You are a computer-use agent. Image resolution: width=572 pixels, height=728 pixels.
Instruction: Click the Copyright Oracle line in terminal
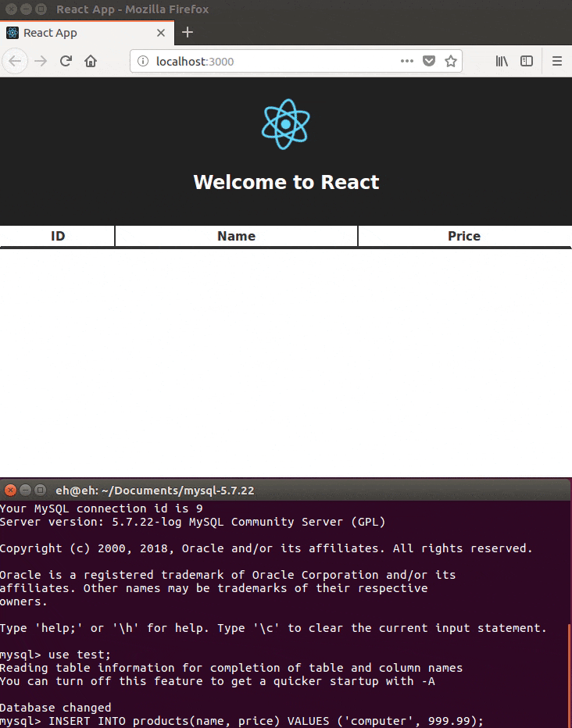click(x=266, y=548)
